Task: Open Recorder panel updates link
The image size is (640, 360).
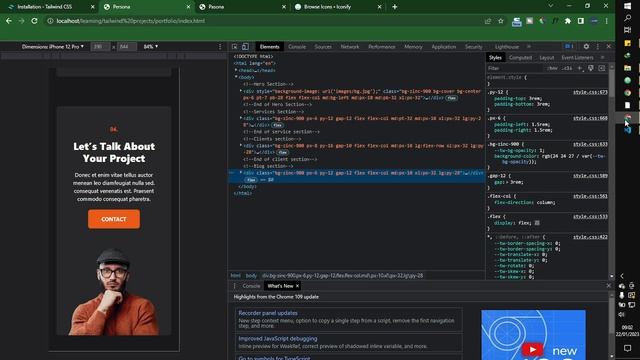Action: [268, 313]
